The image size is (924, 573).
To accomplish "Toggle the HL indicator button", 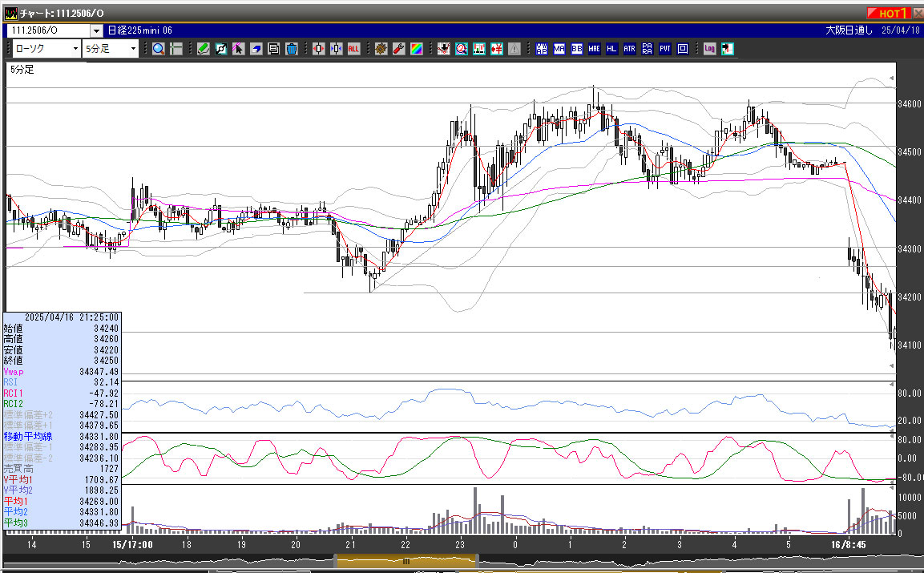I will [x=611, y=49].
